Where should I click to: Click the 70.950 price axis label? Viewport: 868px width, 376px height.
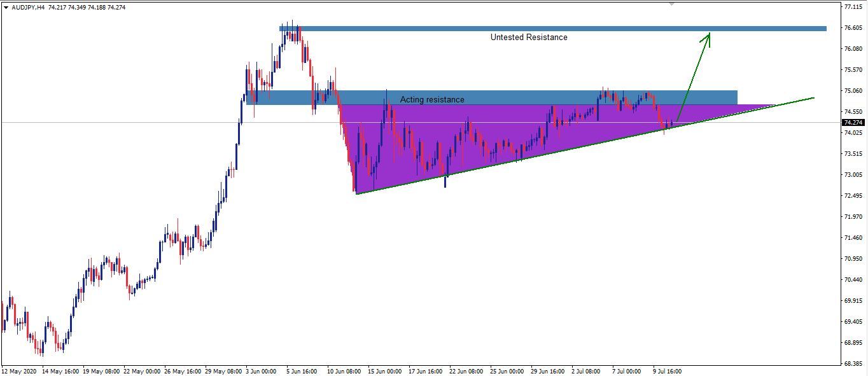pos(853,259)
